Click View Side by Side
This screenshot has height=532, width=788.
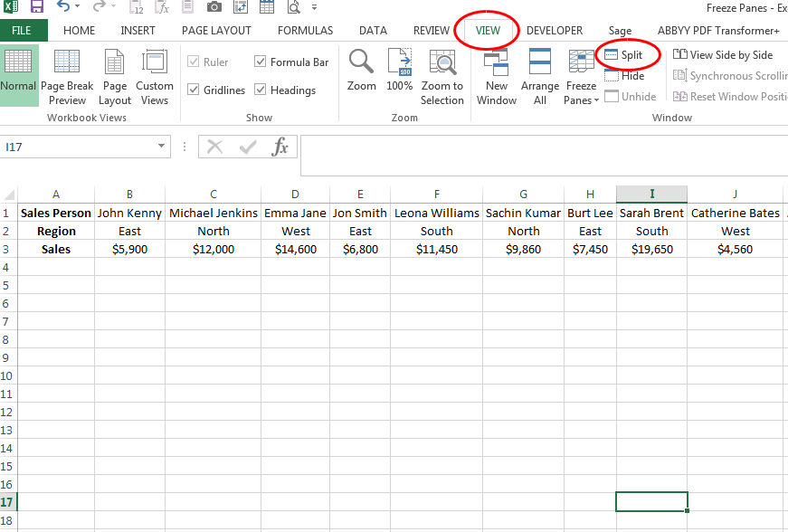(723, 55)
